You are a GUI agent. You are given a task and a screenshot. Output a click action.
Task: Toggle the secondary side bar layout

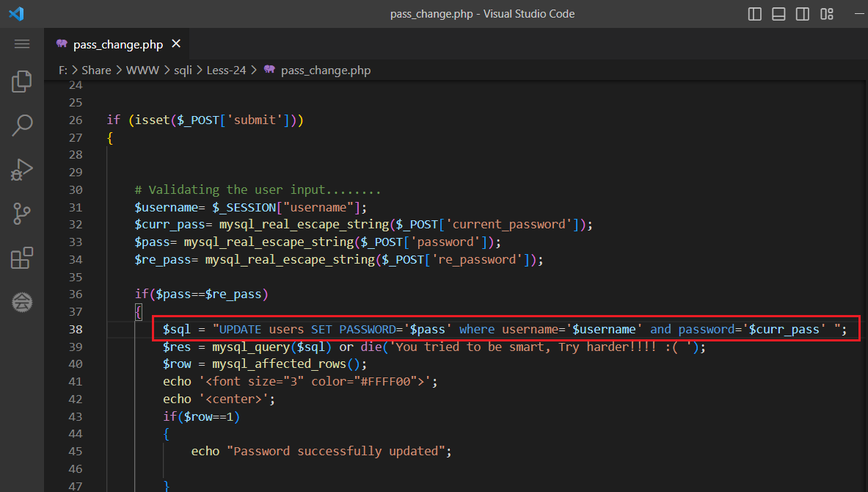pos(803,14)
